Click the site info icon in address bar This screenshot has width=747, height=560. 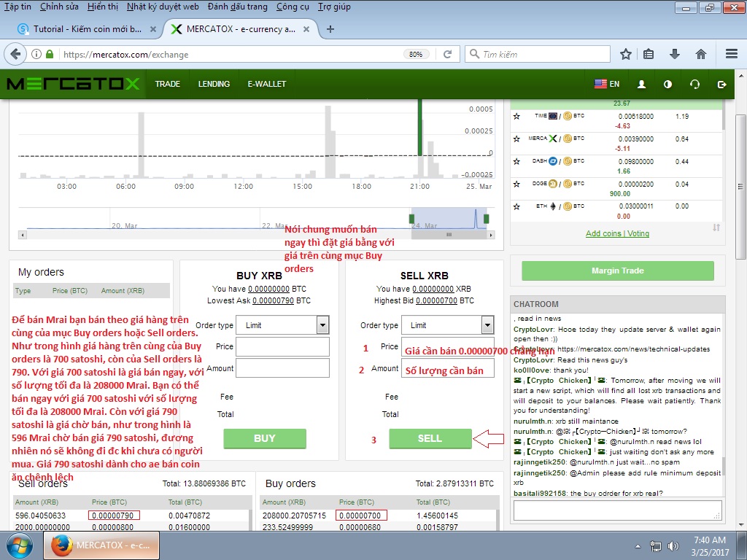pos(36,54)
